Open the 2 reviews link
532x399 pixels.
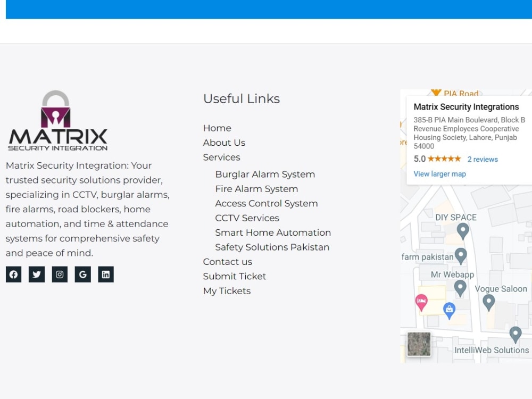coord(483,159)
